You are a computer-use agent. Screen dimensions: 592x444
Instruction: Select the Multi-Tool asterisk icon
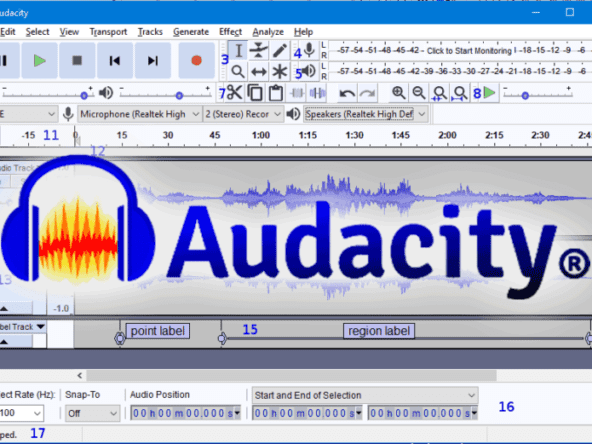(x=280, y=71)
